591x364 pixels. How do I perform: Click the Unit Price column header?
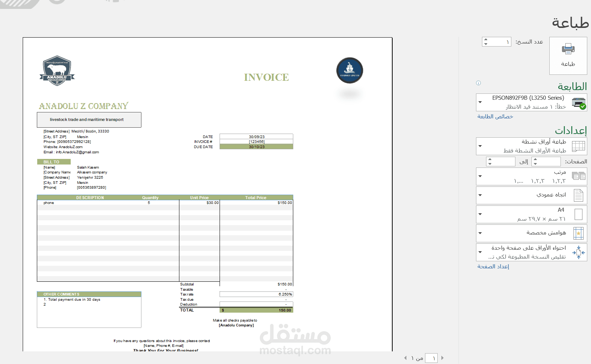click(199, 198)
